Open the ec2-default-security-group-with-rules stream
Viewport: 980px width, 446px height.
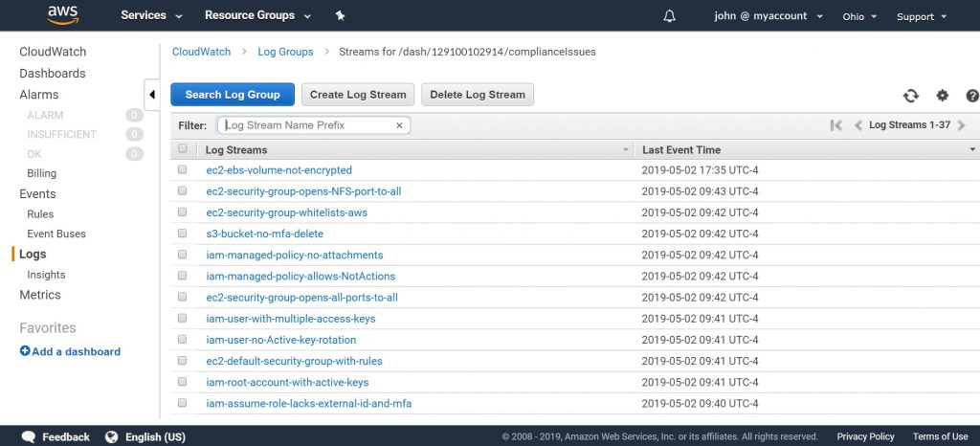coord(295,361)
